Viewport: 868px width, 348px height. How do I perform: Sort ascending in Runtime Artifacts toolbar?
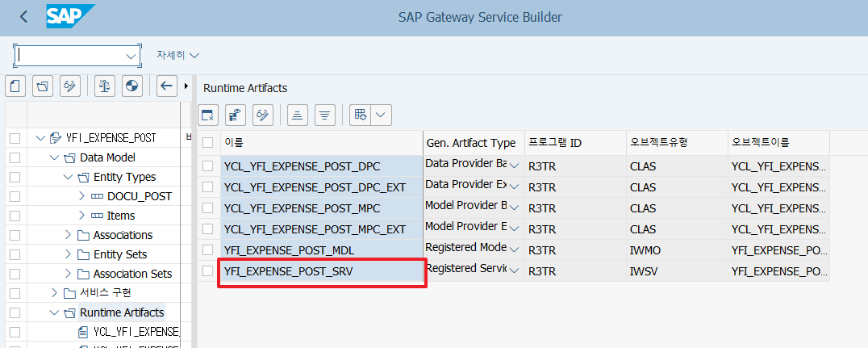point(298,115)
